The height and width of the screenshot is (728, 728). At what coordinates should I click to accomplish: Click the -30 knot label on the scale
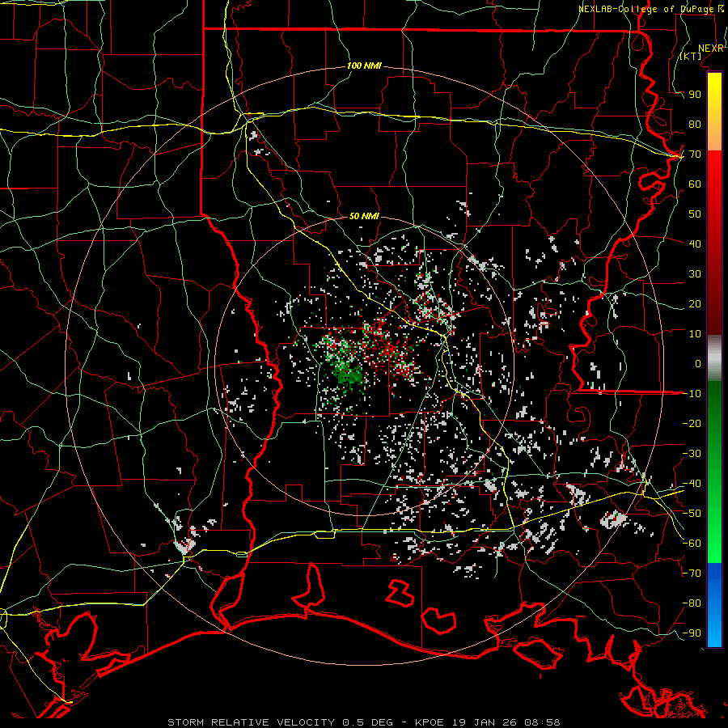tap(692, 454)
